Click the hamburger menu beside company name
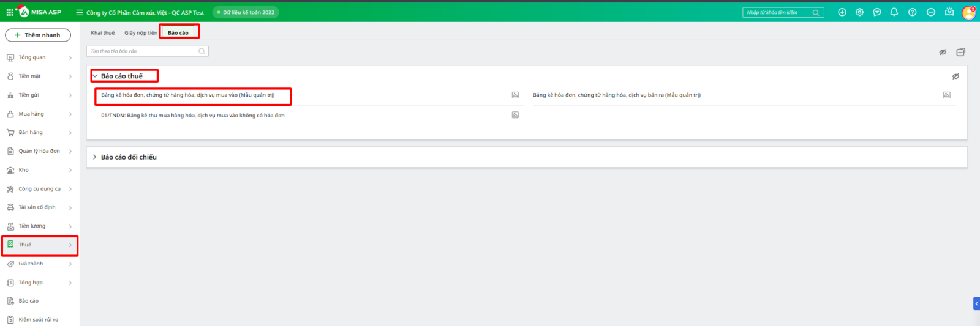The width and height of the screenshot is (980, 326). [79, 12]
